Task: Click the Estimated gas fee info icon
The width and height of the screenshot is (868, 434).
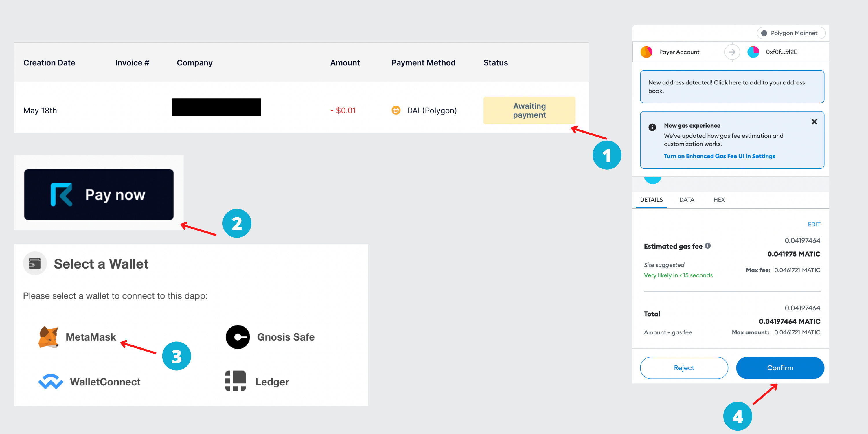Action: (x=708, y=246)
